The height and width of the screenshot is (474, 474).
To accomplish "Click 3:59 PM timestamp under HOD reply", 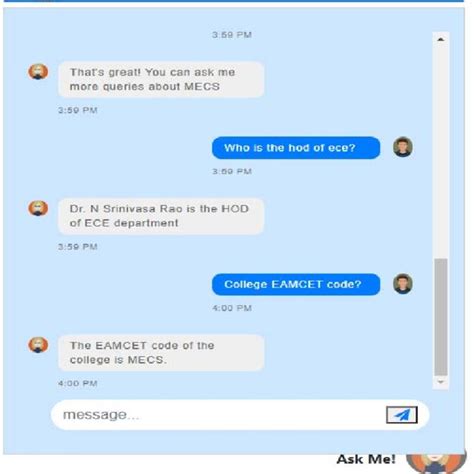I will 78,247.
